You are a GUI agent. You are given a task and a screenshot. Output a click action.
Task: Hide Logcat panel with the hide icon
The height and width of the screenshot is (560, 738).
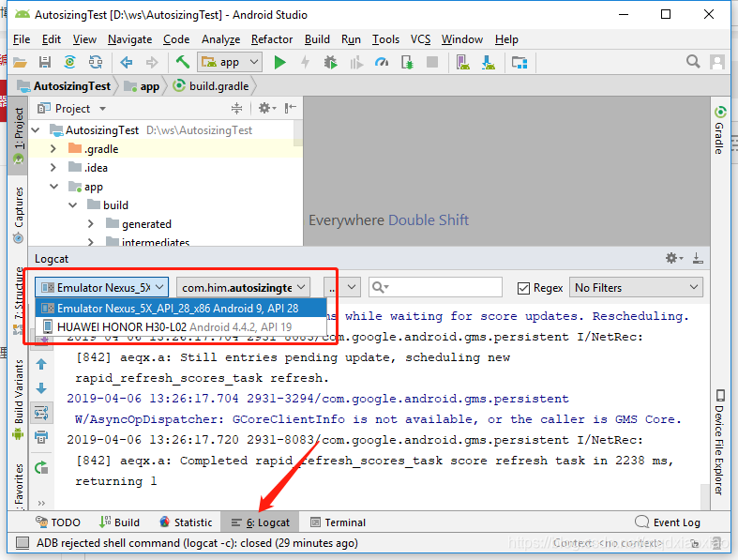[x=698, y=258]
